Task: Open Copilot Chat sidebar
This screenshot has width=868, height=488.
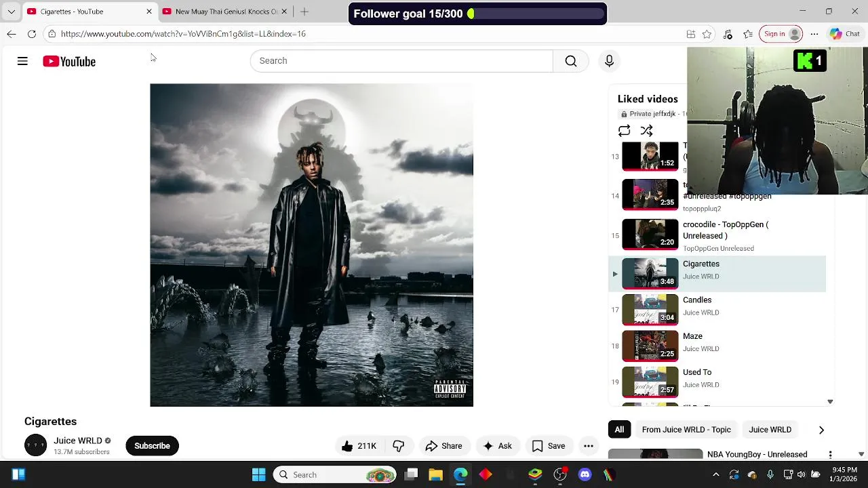Action: coord(845,34)
